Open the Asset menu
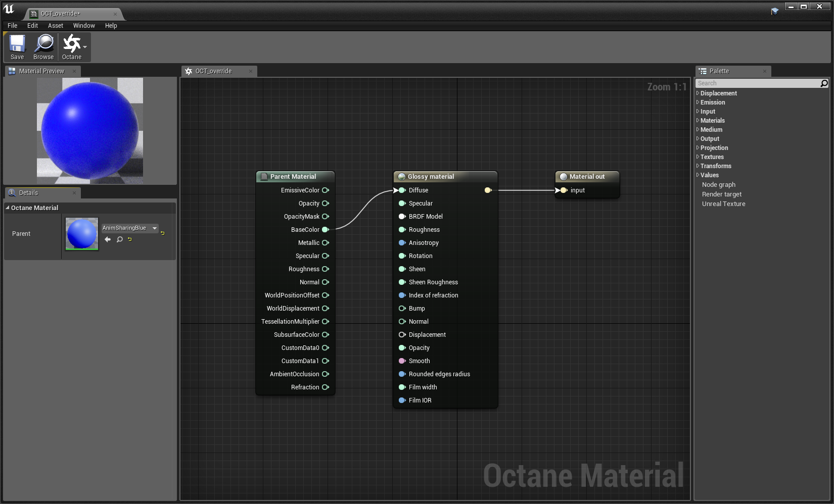This screenshot has height=504, width=834. (56, 26)
